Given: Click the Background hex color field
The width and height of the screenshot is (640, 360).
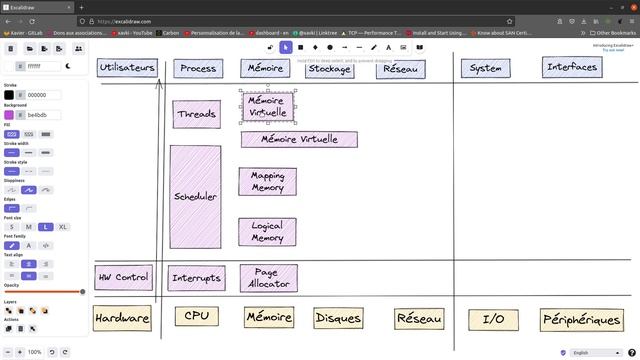Looking at the screenshot, I should pos(43,115).
